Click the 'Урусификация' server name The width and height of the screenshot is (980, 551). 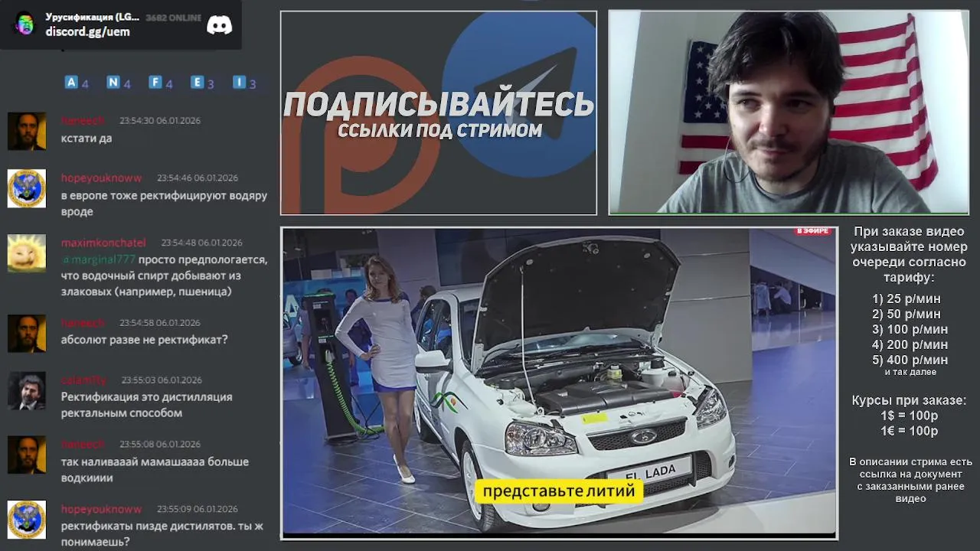coord(92,17)
